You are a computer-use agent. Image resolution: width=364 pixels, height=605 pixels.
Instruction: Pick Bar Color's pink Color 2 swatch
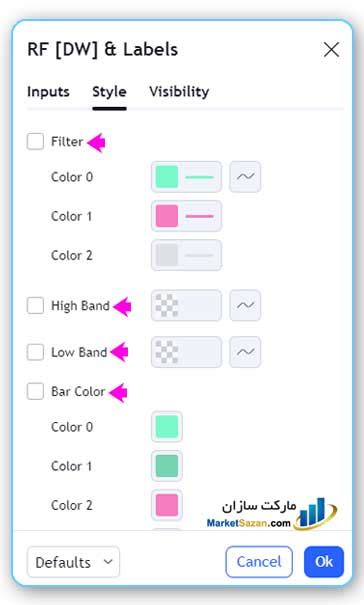click(167, 505)
